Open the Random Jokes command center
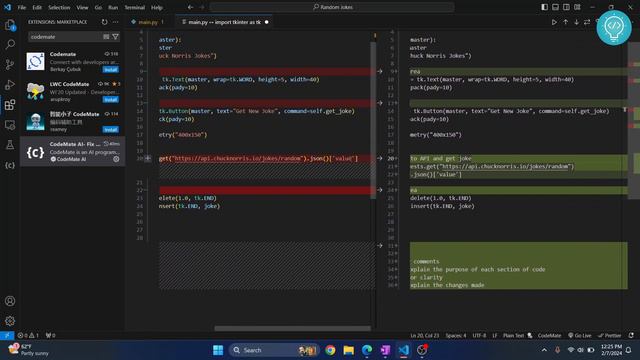640x360 pixels. tap(332, 7)
